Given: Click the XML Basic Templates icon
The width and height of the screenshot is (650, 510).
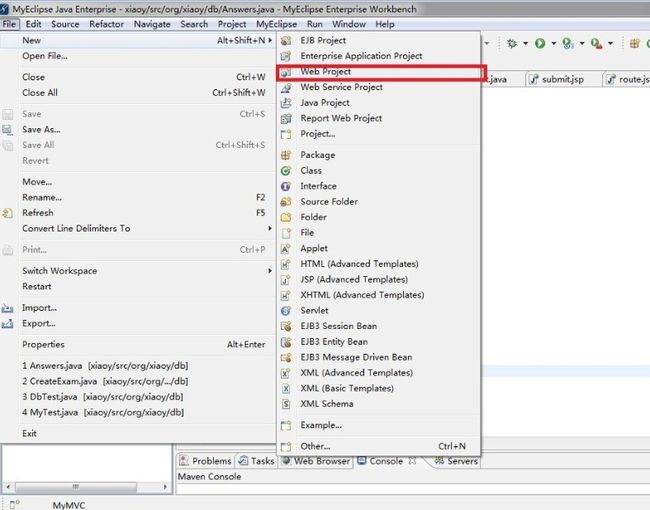Looking at the screenshot, I should [x=286, y=389].
